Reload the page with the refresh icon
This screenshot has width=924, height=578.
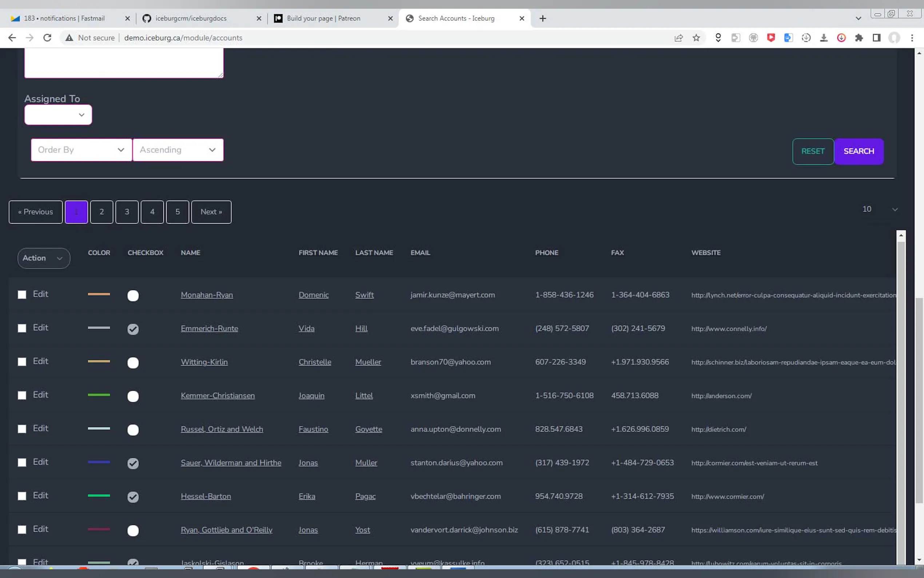[x=47, y=38]
